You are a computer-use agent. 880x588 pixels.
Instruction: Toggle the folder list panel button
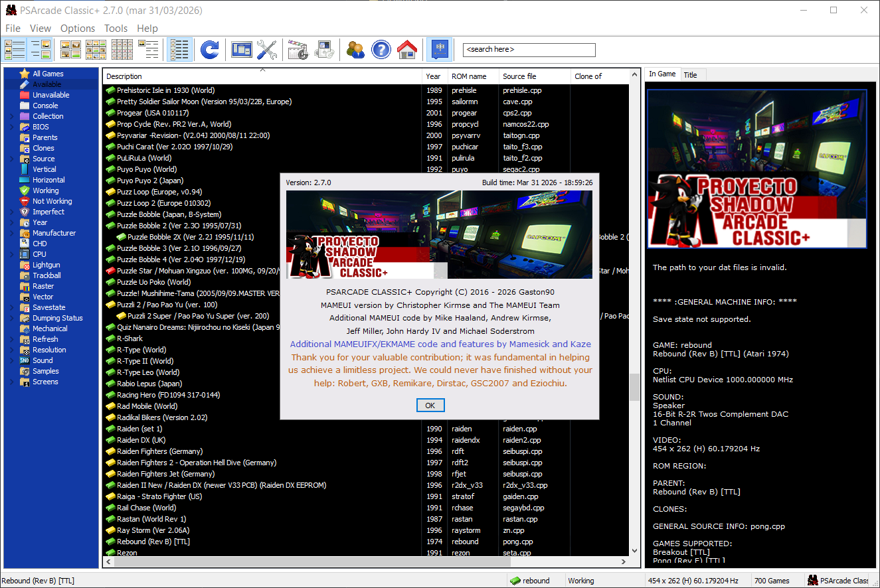tap(15, 50)
